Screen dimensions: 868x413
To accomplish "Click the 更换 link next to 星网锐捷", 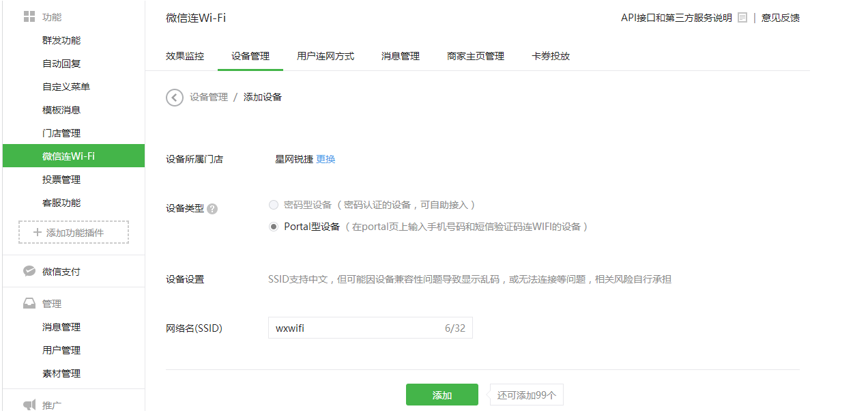I will (325, 159).
